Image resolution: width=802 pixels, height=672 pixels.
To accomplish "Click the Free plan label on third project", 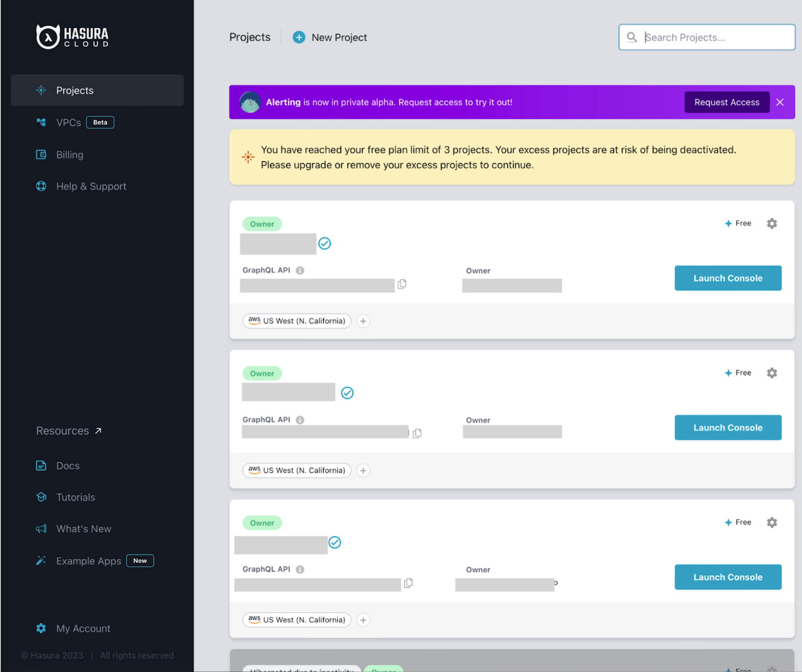I will click(x=738, y=522).
